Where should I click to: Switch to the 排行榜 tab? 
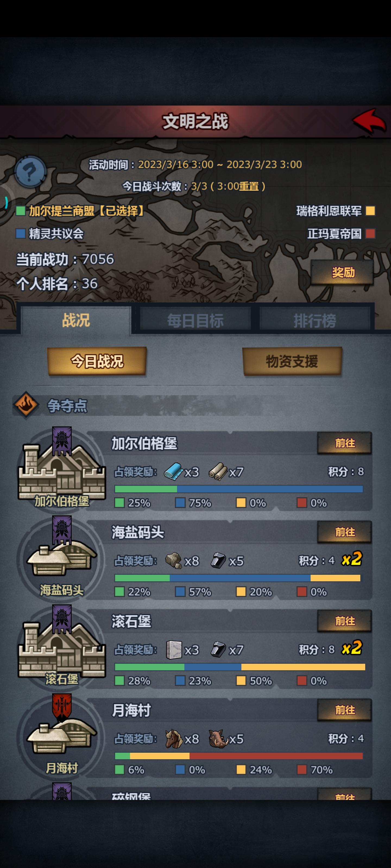(x=315, y=320)
